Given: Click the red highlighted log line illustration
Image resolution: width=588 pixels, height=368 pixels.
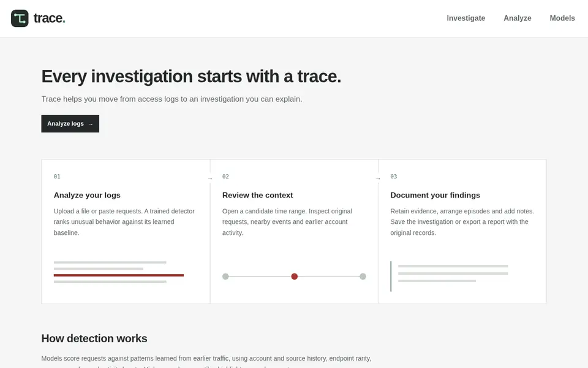Looking at the screenshot, I should (x=118, y=275).
